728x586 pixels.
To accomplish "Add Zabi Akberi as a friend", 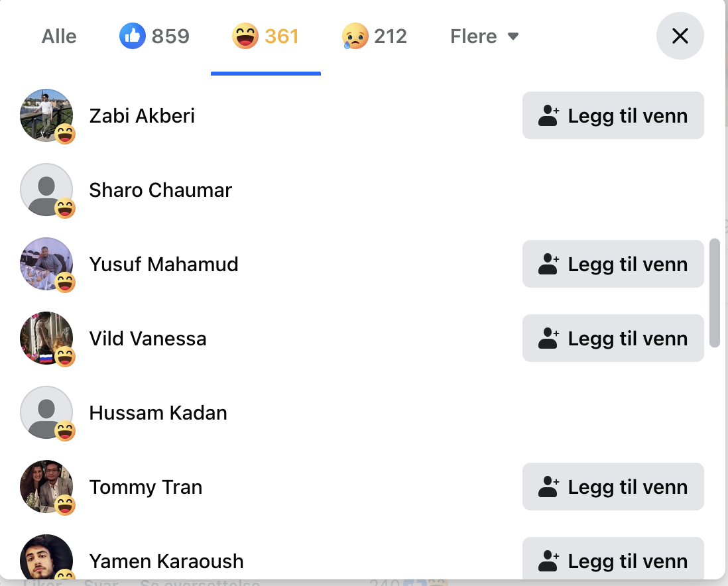I will coord(613,115).
